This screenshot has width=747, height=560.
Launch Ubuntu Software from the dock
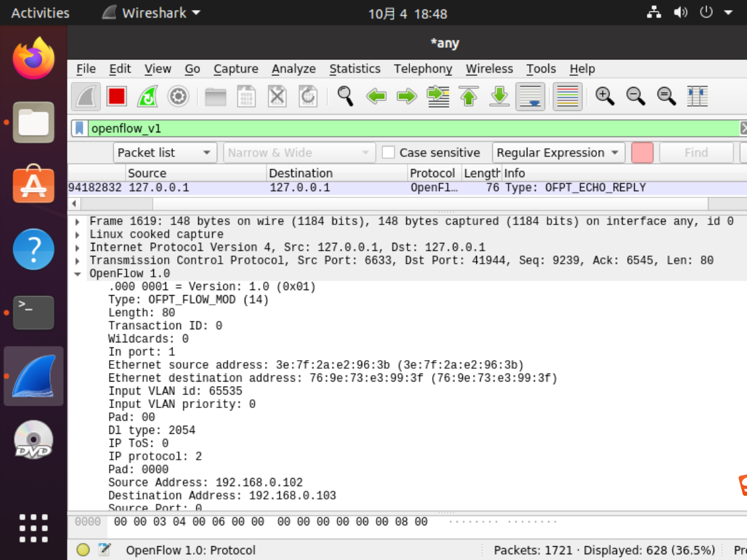(x=33, y=184)
